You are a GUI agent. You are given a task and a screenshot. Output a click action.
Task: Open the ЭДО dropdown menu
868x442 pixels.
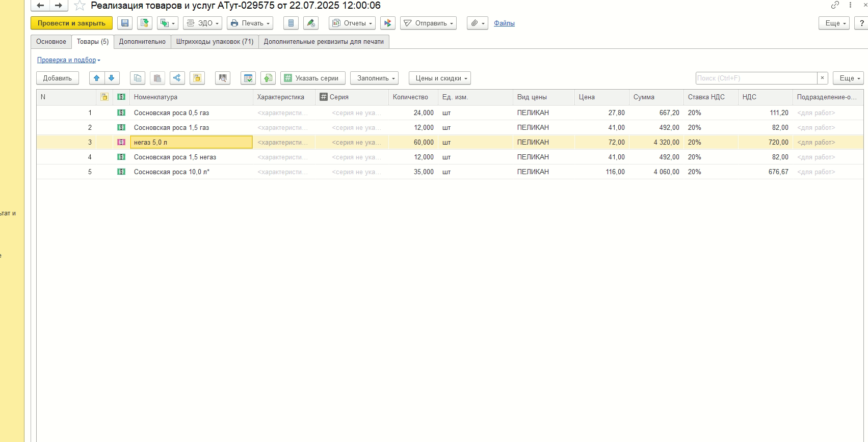(x=202, y=23)
